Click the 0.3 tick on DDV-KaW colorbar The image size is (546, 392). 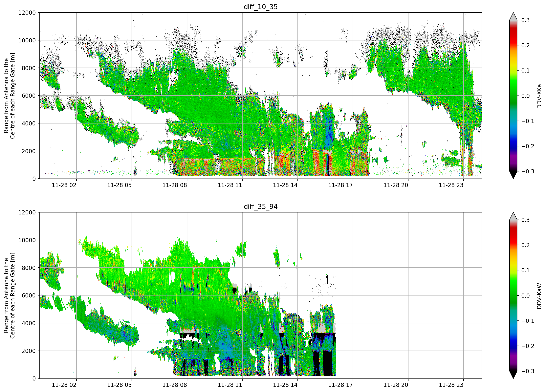[x=526, y=220]
